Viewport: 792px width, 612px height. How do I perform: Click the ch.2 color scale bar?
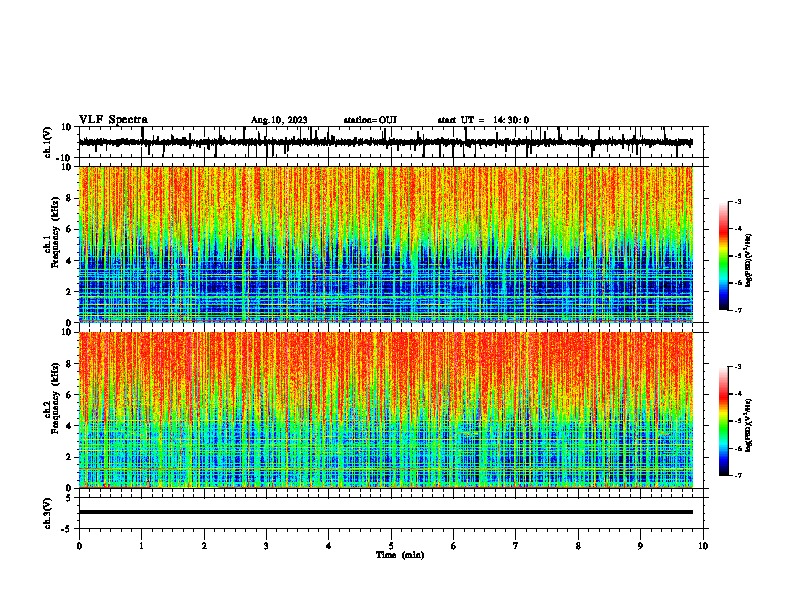point(723,421)
